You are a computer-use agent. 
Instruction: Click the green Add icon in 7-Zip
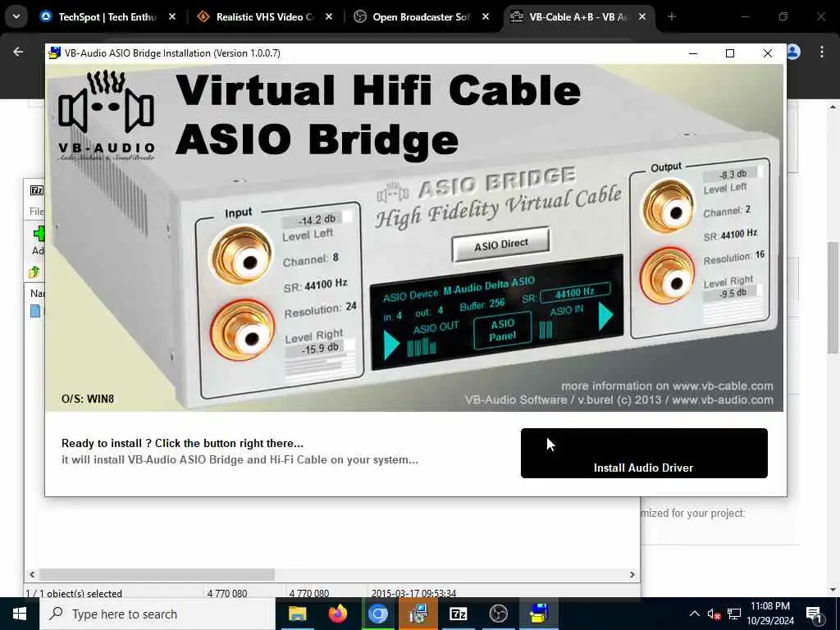pos(39,234)
